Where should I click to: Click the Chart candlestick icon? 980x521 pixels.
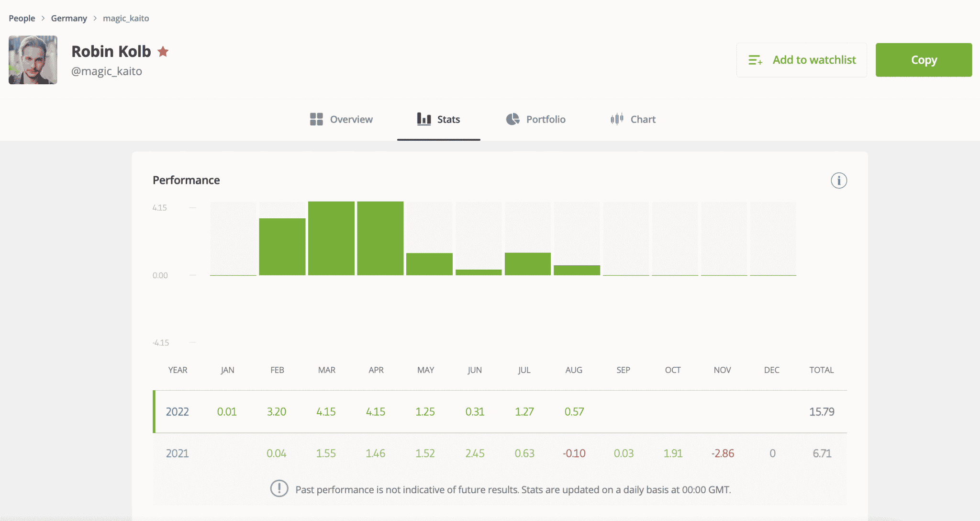[x=617, y=119]
